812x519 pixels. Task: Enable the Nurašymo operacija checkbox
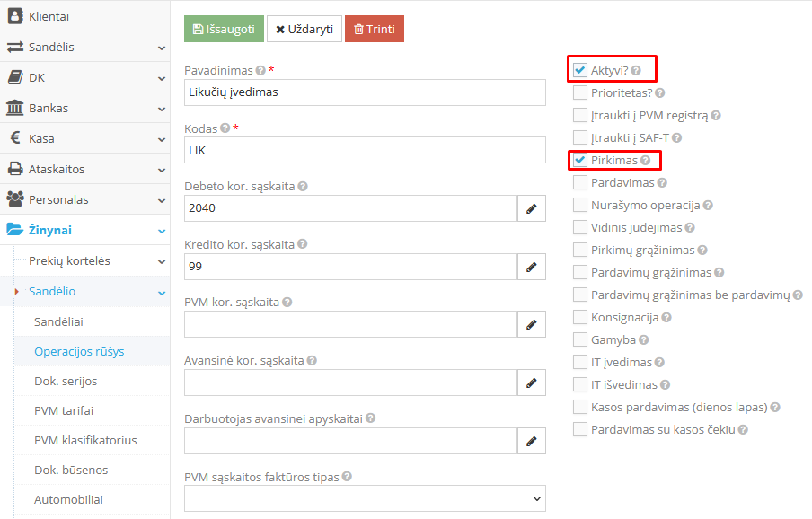(x=580, y=205)
